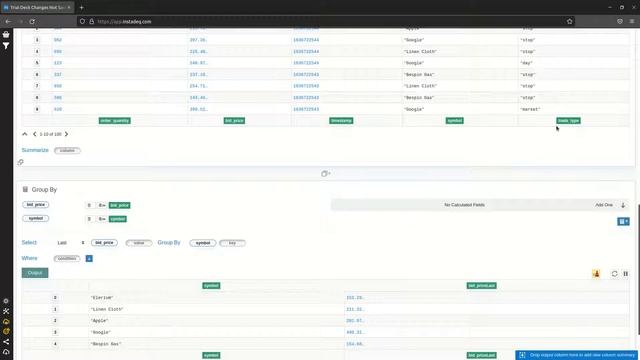Open the crossed-tools icon in left sidebar
This screenshot has width=640, height=360.
coord(6,311)
